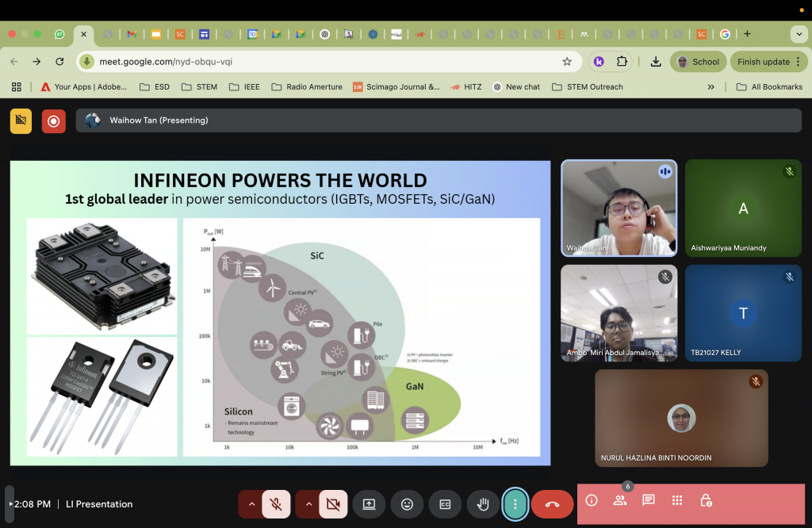Expand the ESD bookmark folder
The height and width of the screenshot is (528, 812).
(x=155, y=87)
